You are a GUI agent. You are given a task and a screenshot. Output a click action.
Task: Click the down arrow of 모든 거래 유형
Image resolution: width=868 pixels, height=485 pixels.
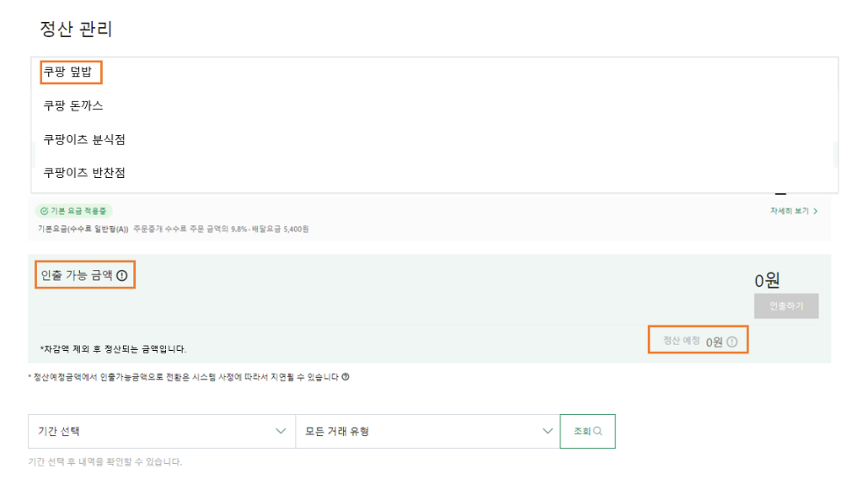point(548,432)
